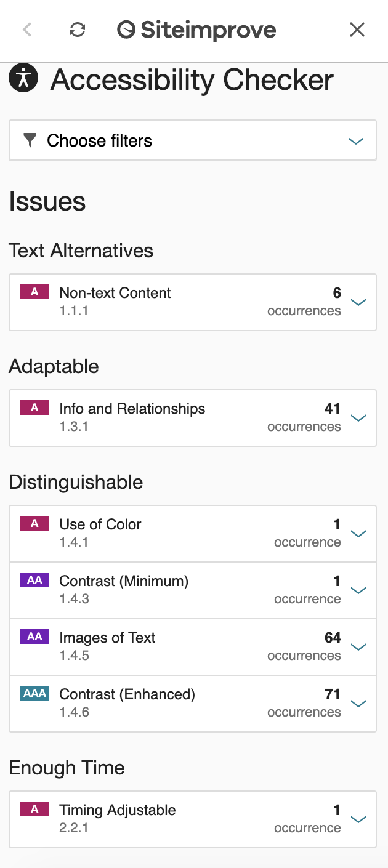Open the Images of Text issue
The image size is (388, 868).
click(358, 646)
